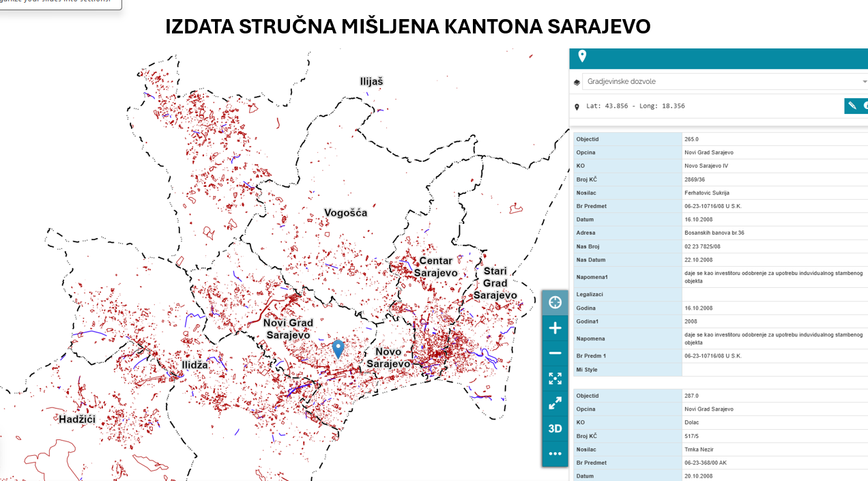The height and width of the screenshot is (481, 868).
Task: Click the full extent icon
Action: click(x=555, y=378)
